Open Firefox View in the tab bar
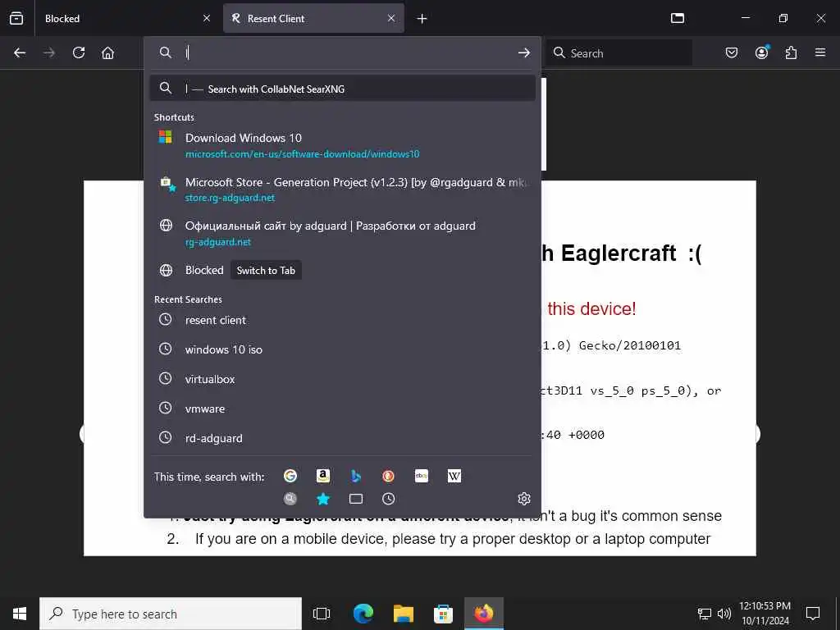The width and height of the screenshot is (840, 630). [16, 18]
